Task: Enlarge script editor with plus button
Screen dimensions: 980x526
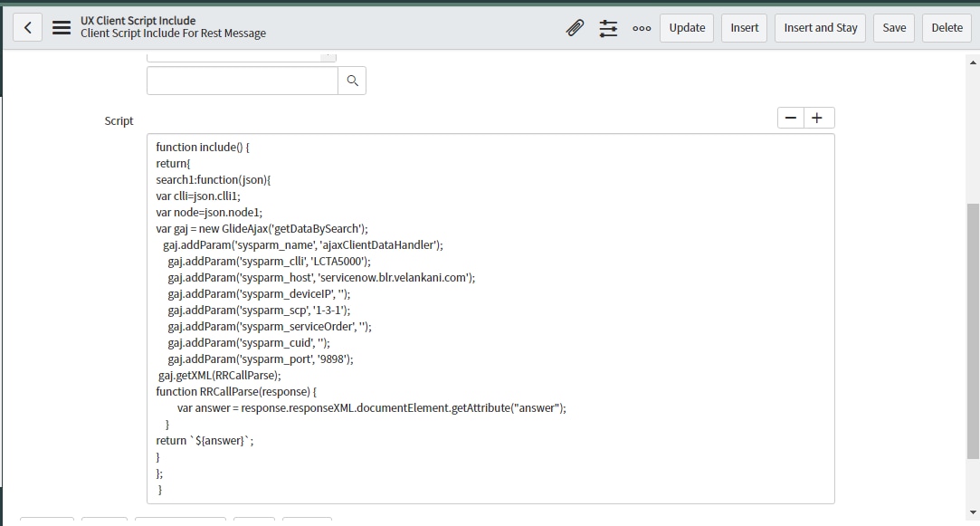Action: pyautogui.click(x=818, y=118)
